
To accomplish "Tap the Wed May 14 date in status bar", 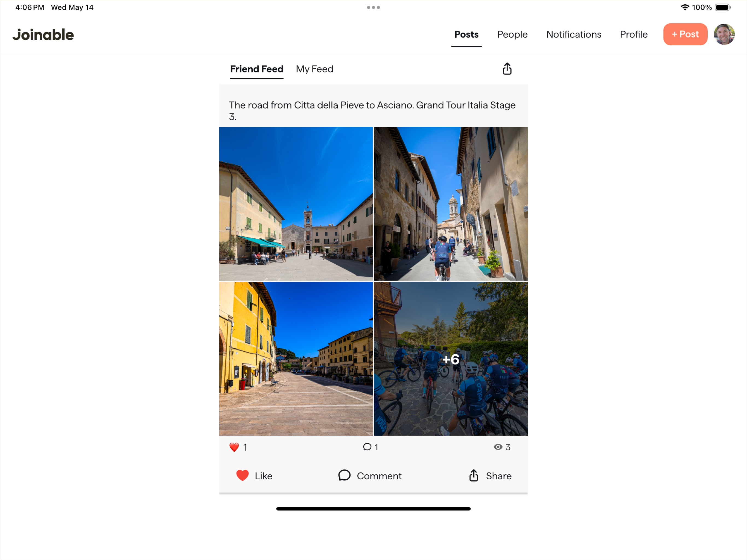I will coord(72,7).
